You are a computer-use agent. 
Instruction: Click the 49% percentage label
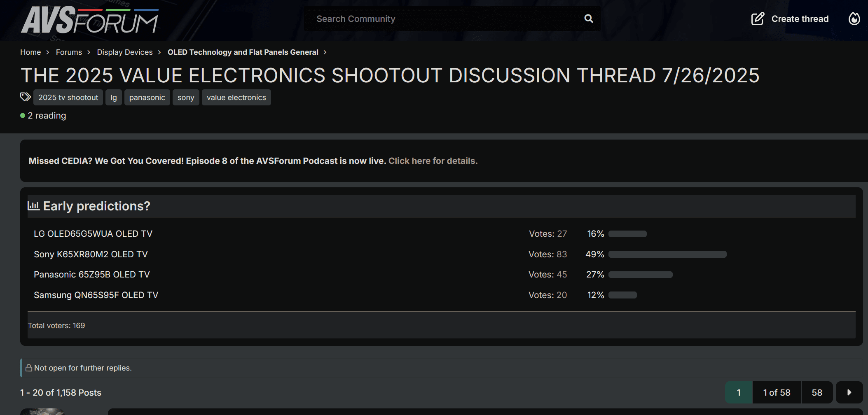[595, 254]
